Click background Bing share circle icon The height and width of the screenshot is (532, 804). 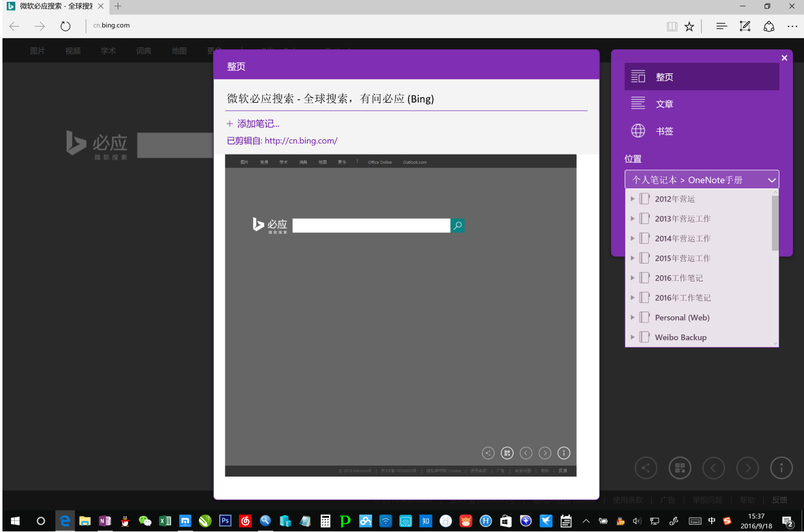point(646,468)
